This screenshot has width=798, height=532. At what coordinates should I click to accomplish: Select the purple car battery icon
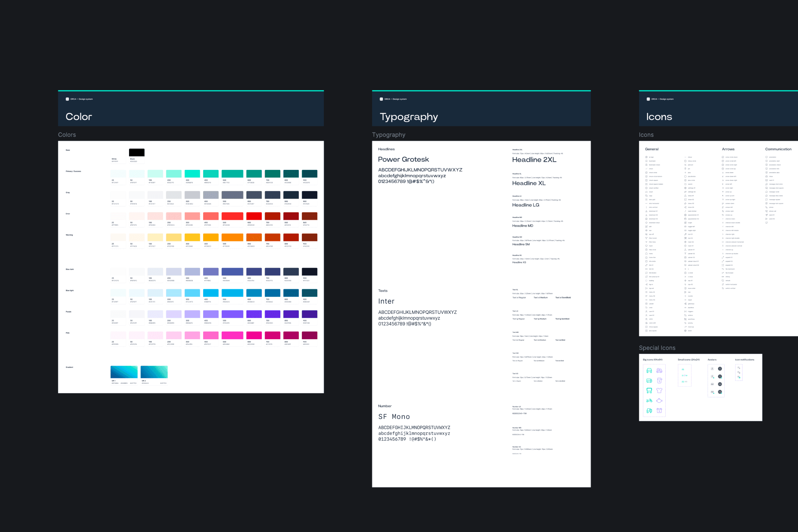coord(659,411)
